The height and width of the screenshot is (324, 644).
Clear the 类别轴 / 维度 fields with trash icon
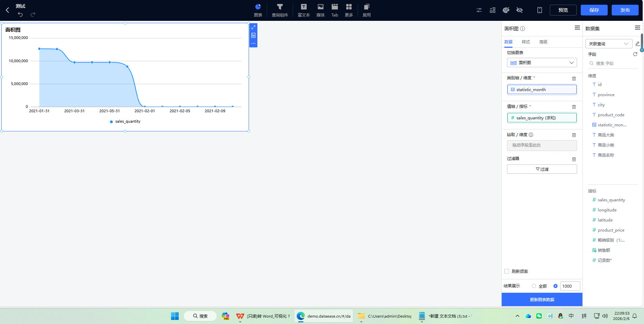574,79
